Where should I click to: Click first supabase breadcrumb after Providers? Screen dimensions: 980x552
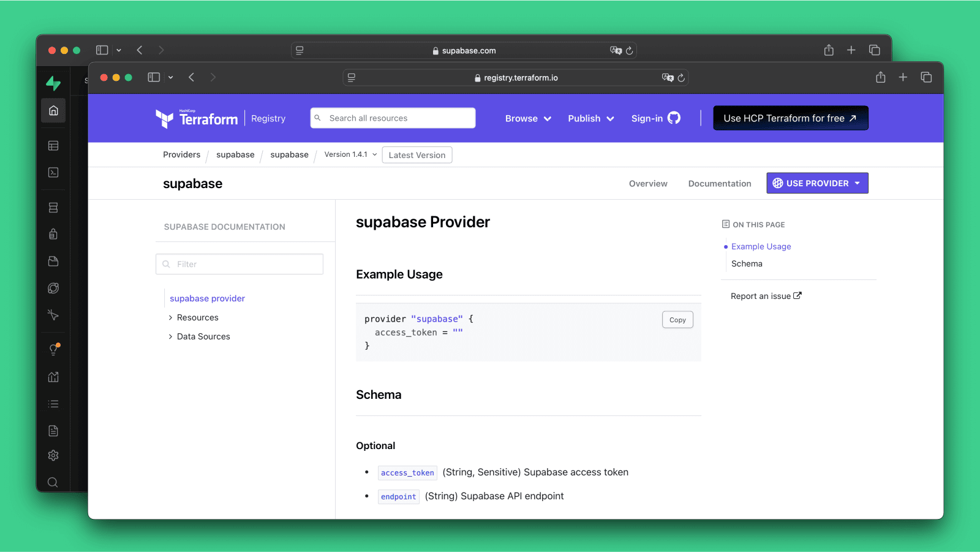235,154
